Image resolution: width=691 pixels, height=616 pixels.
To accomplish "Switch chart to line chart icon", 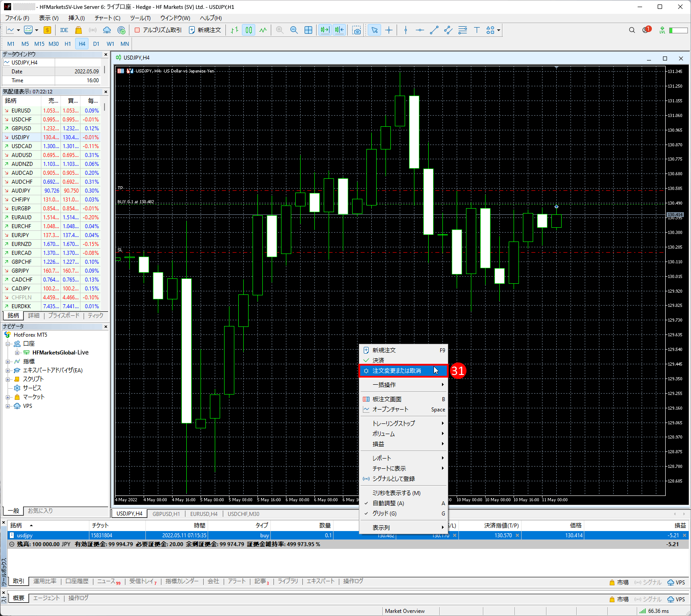I will pos(263,30).
